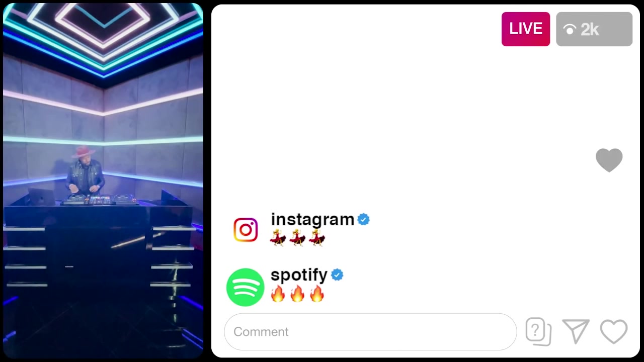Screen dimensions: 644x362
Task: Open the spotify username link
Action: click(x=299, y=275)
